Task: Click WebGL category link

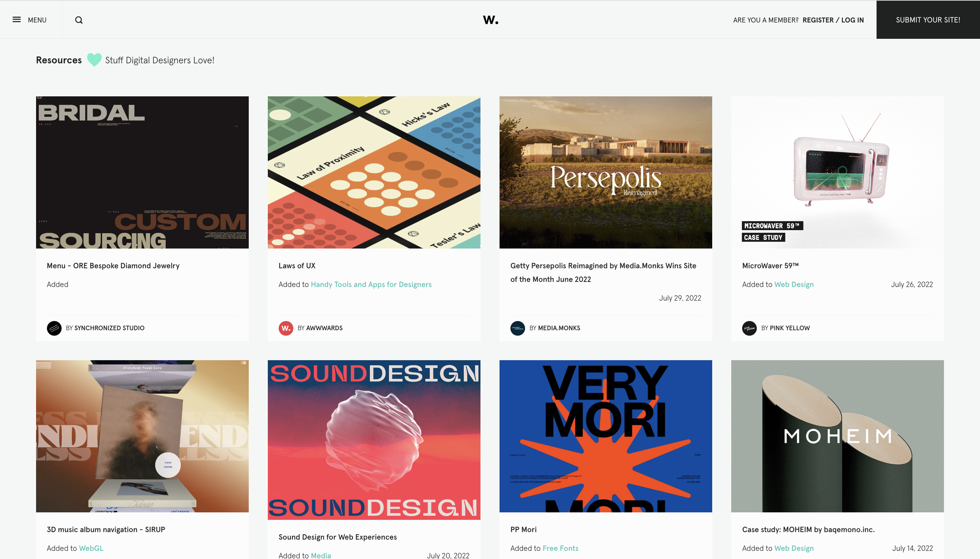Action: pos(91,548)
